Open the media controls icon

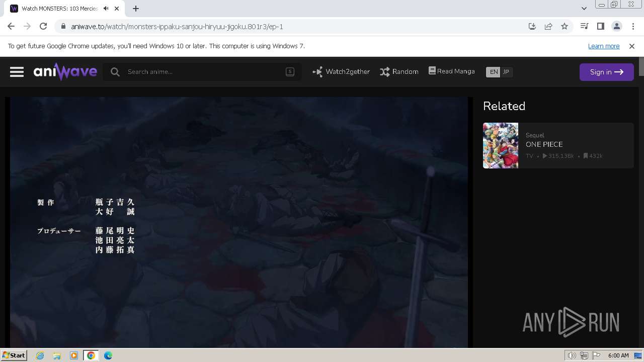(x=584, y=26)
